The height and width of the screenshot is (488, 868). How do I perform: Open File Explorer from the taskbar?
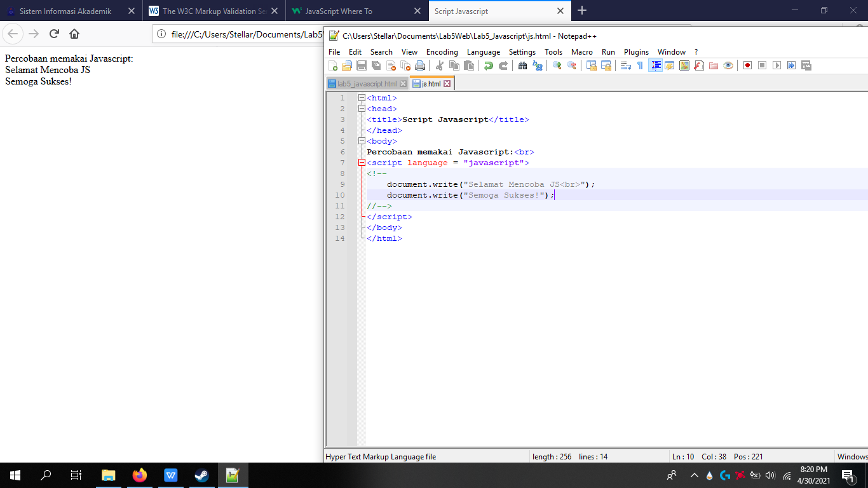coord(109,475)
